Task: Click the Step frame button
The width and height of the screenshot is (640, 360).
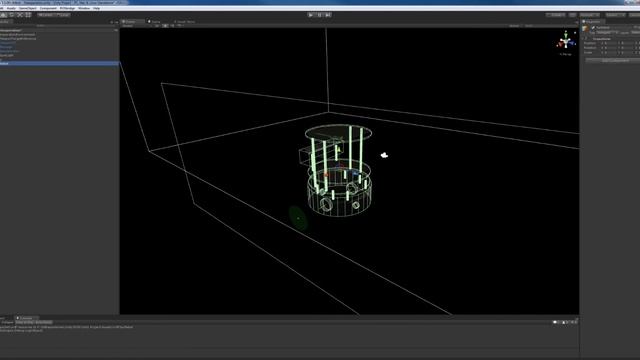Action: pos(328,15)
